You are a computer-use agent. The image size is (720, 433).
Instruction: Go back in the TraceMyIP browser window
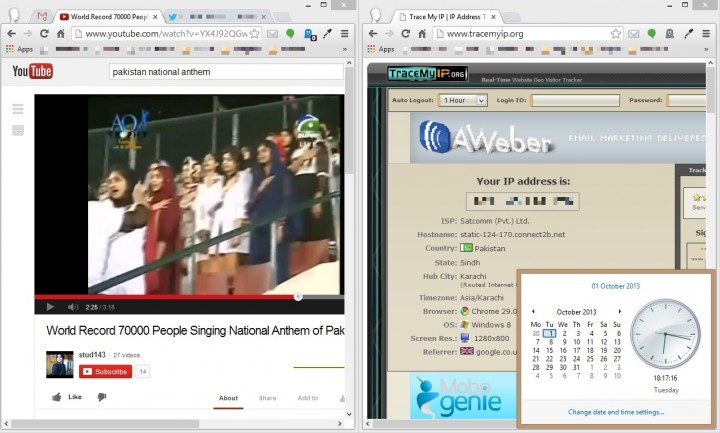pyautogui.click(x=373, y=34)
